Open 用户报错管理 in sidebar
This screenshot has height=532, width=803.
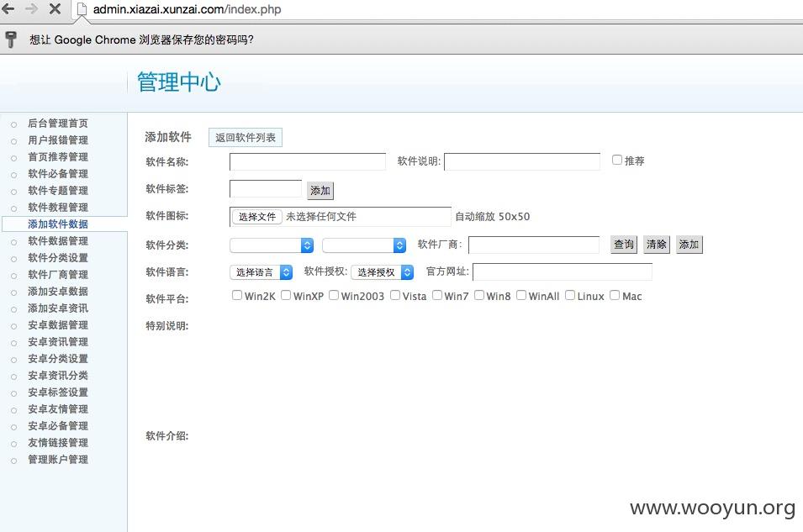click(58, 140)
